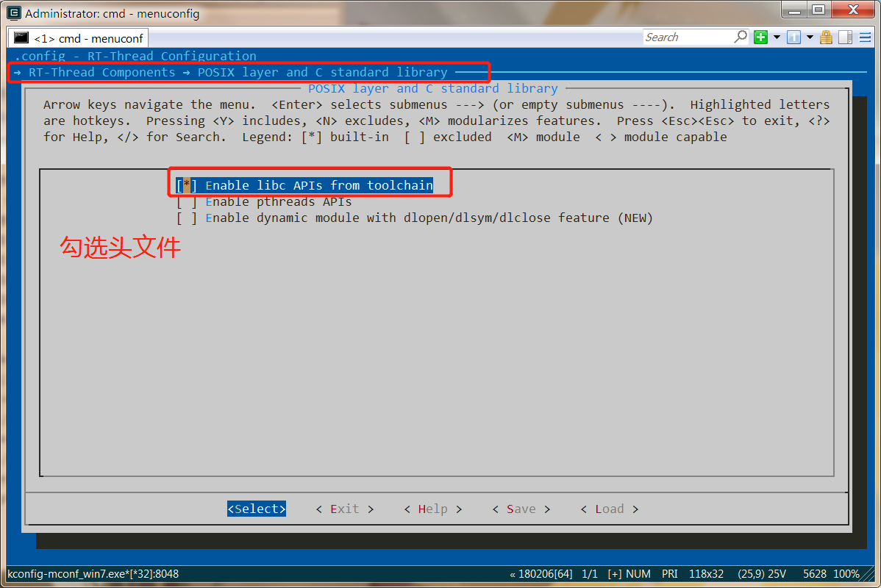
Task: Click the search magnifier icon
Action: 741,37
